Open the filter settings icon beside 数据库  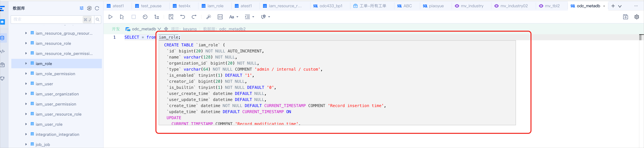[81, 8]
